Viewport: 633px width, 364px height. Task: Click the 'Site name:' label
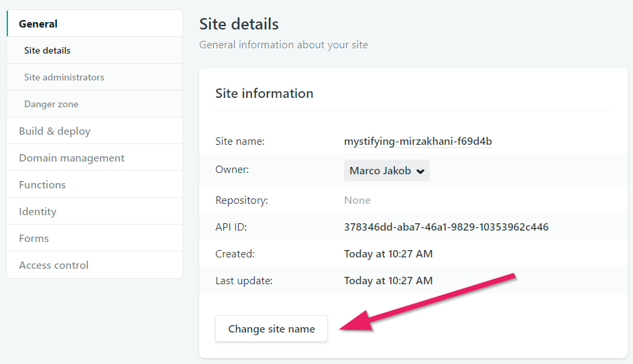click(240, 141)
